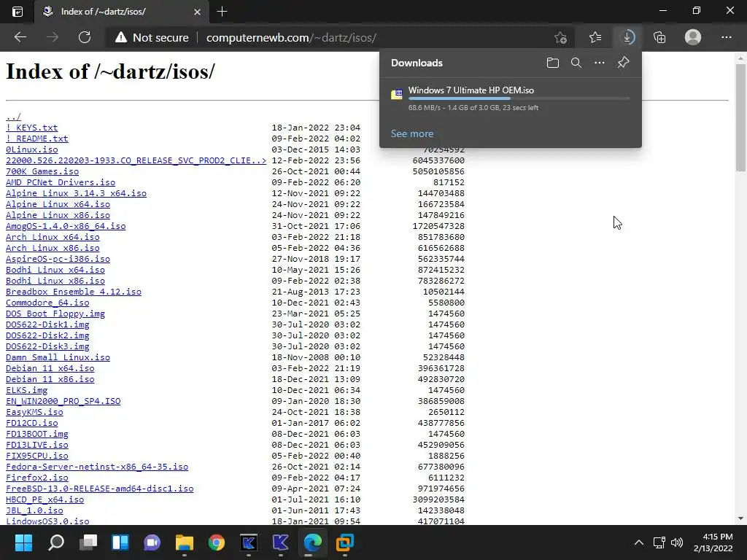
Task: Download Bodhi_Linux_x86.iso
Action: click(x=55, y=281)
